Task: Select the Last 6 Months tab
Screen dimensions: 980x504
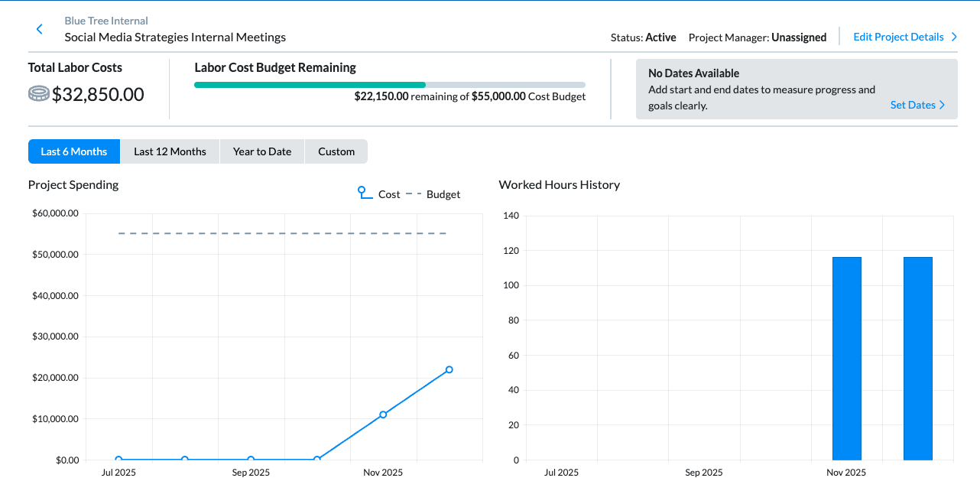Action: (74, 151)
